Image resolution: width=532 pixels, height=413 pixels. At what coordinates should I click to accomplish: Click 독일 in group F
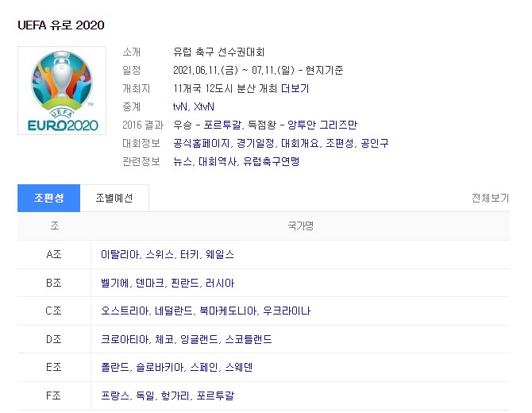145,396
